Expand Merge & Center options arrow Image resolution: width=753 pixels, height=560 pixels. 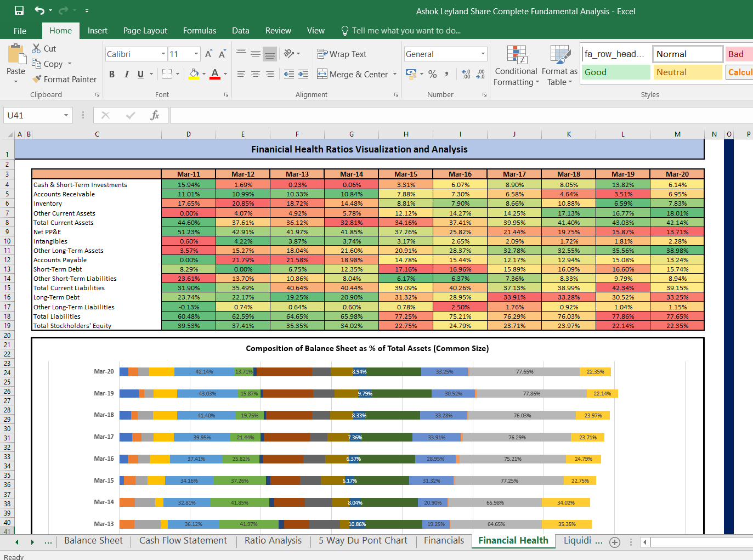[395, 74]
